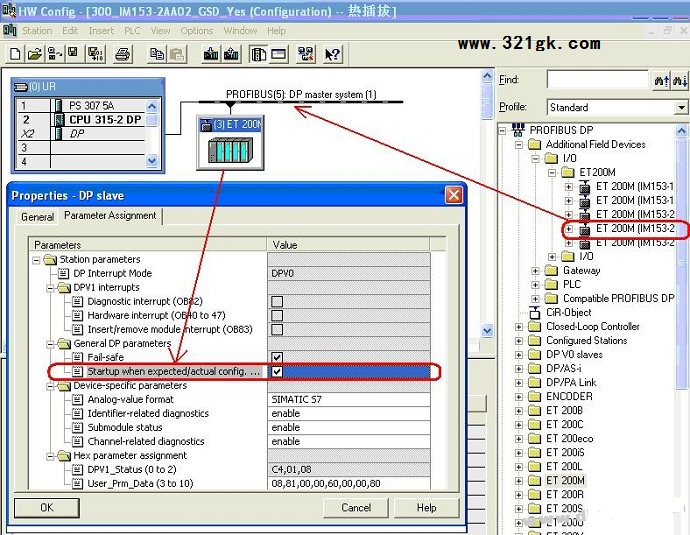The height and width of the screenshot is (535, 690).
Task: Open the Station menu
Action: [x=37, y=31]
